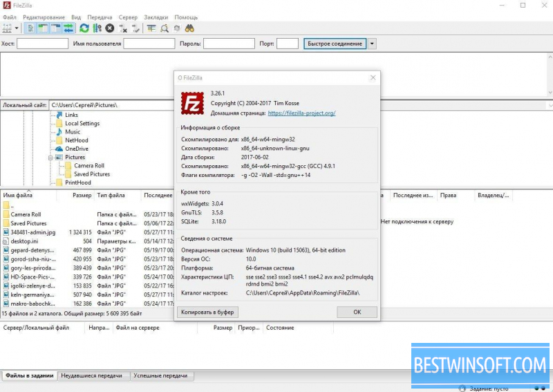Edit the Локальный сайт path field
Viewport: 553px width, 392px height.
(x=111, y=105)
